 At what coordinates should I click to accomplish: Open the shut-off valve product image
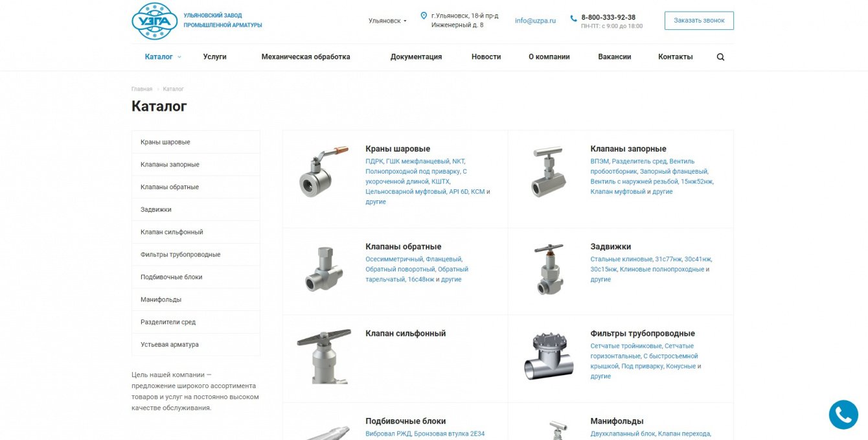pos(545,171)
